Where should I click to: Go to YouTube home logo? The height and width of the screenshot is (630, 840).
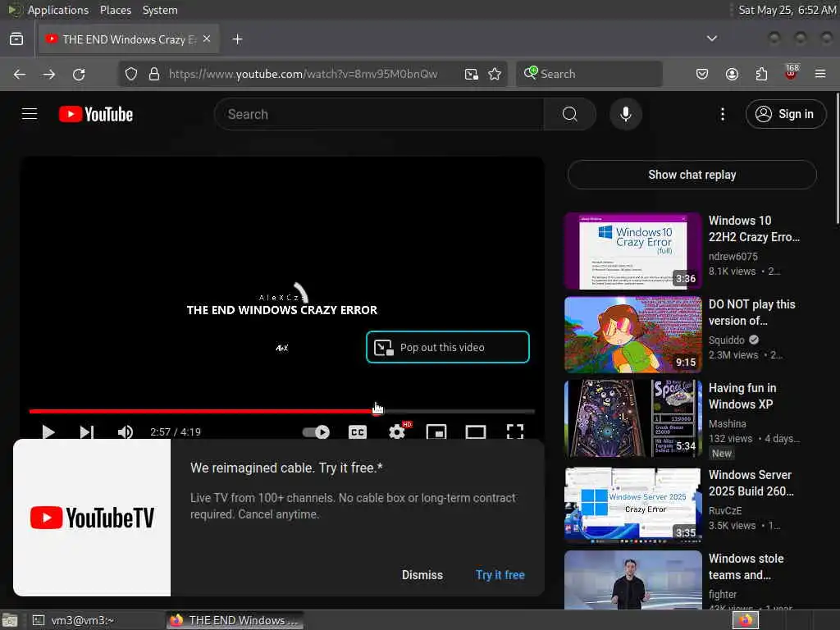[x=96, y=114]
